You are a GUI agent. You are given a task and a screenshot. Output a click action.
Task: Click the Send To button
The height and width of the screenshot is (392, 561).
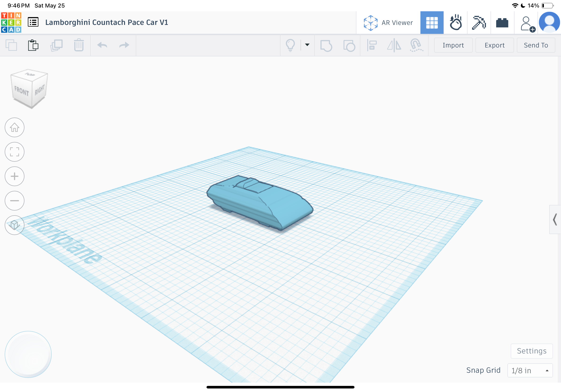536,45
